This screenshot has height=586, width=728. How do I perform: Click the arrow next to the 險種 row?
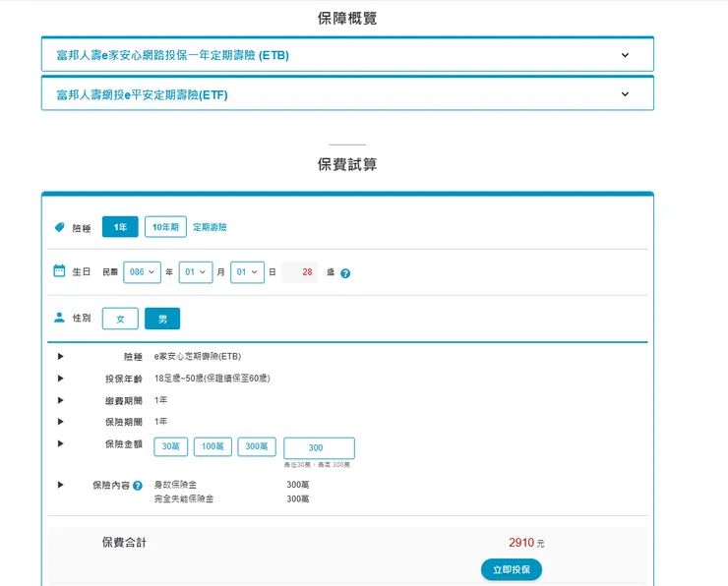pos(60,356)
